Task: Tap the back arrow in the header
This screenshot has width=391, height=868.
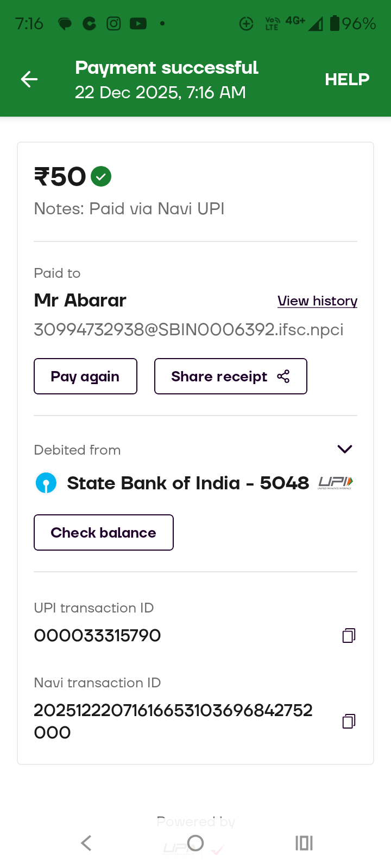Action: tap(29, 79)
